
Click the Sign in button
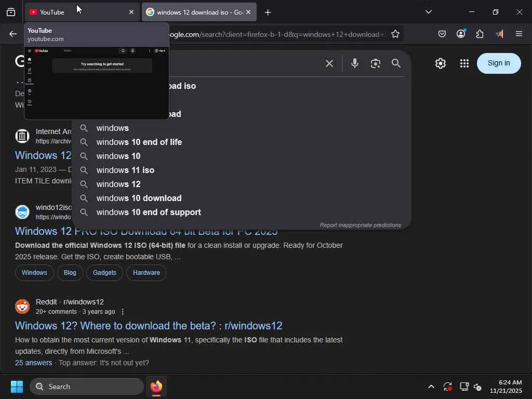(x=499, y=63)
